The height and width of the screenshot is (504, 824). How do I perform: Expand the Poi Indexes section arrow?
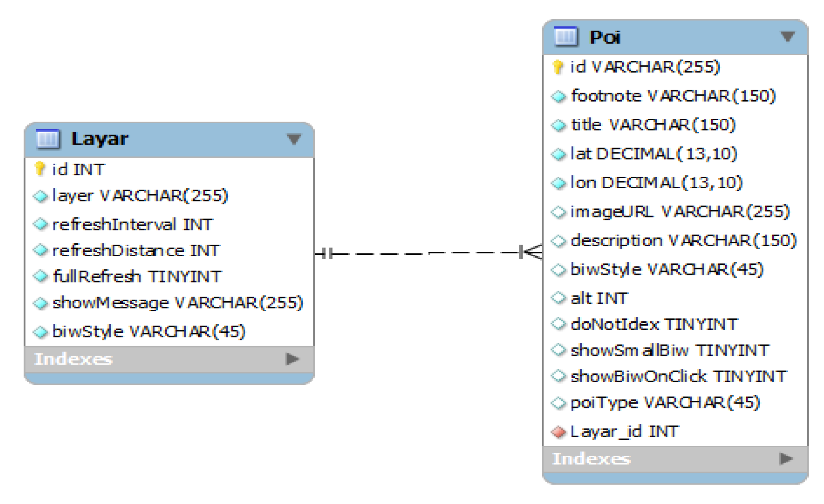786,458
